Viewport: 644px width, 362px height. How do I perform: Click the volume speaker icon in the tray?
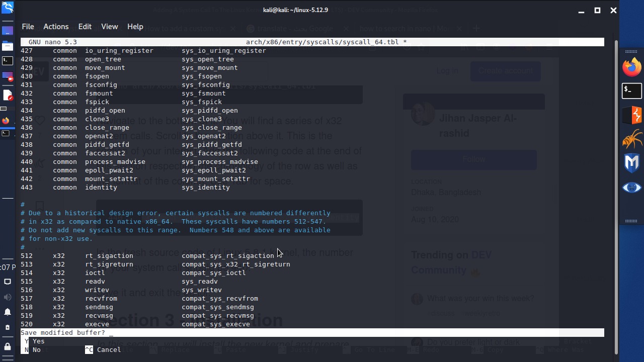click(x=7, y=297)
